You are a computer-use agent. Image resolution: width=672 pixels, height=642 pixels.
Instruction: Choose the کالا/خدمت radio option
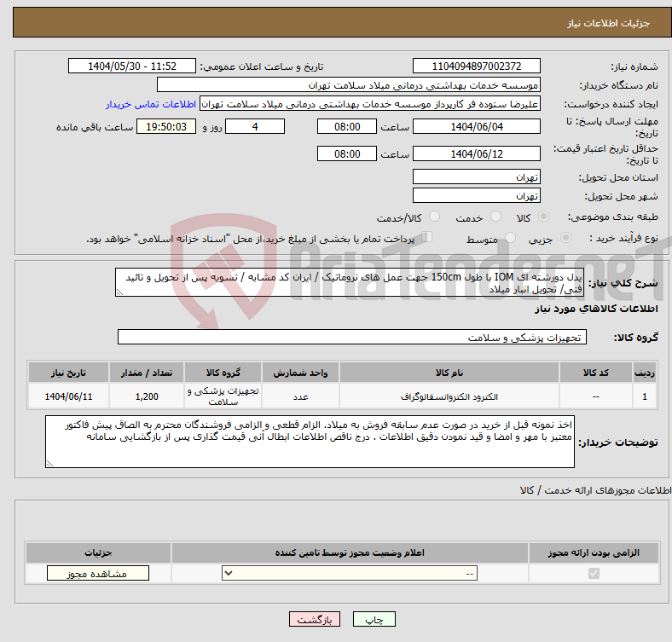click(434, 217)
